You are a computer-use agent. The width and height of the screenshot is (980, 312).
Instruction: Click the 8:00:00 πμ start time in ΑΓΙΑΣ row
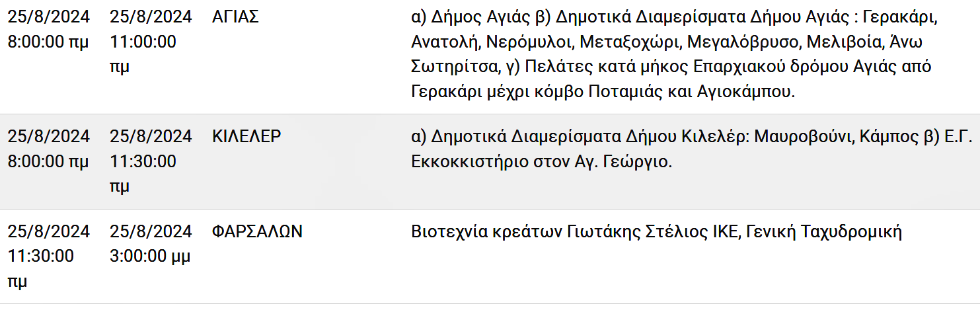coord(48,42)
